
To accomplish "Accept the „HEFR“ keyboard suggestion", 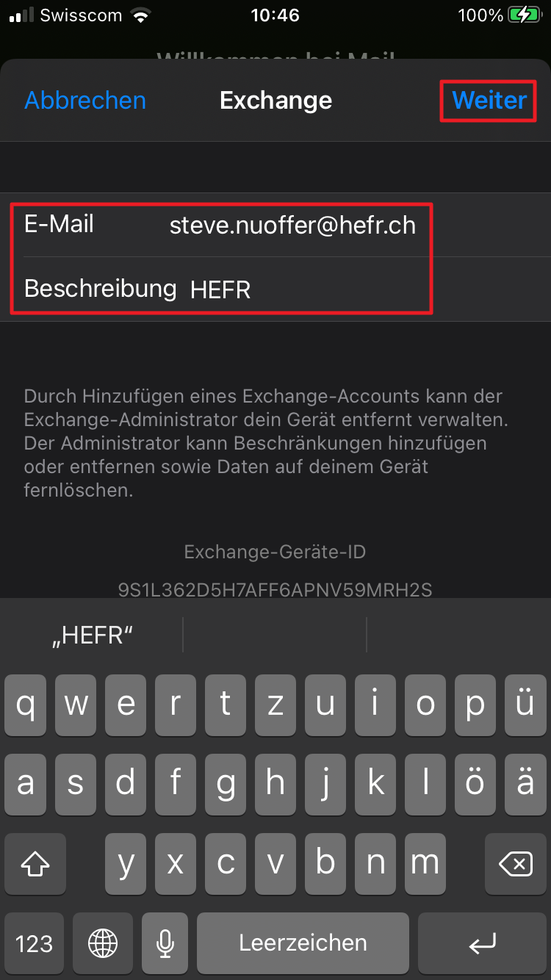I will click(93, 635).
